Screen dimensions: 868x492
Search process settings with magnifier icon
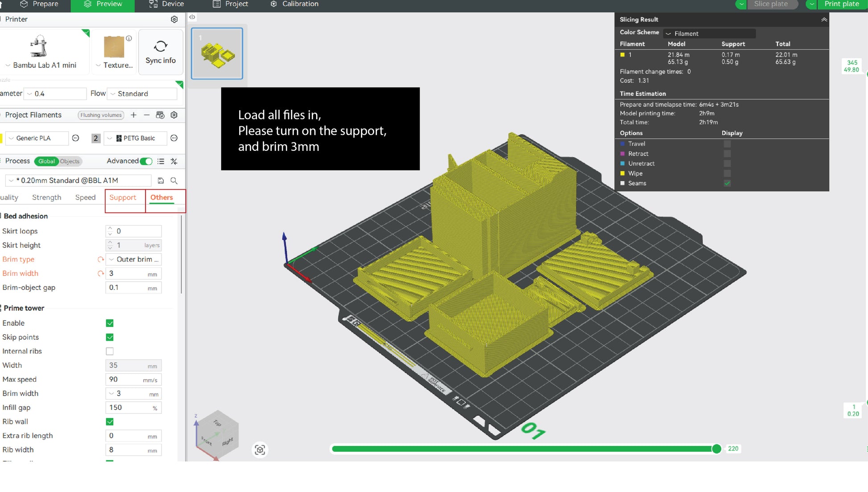[174, 180]
